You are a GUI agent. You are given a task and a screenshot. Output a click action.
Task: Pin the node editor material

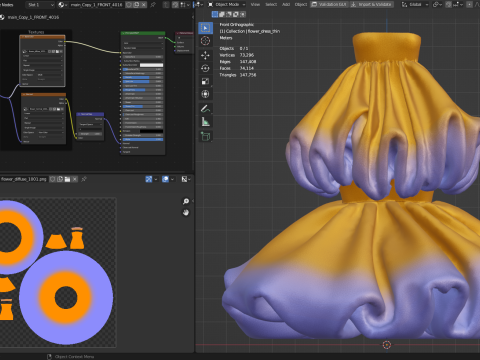(x=153, y=5)
